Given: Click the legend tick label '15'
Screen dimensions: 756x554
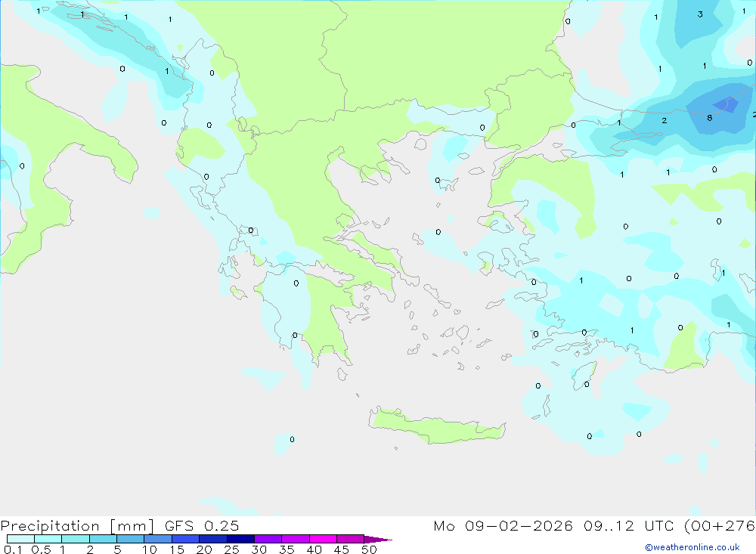Looking at the screenshot, I should pos(177,549).
